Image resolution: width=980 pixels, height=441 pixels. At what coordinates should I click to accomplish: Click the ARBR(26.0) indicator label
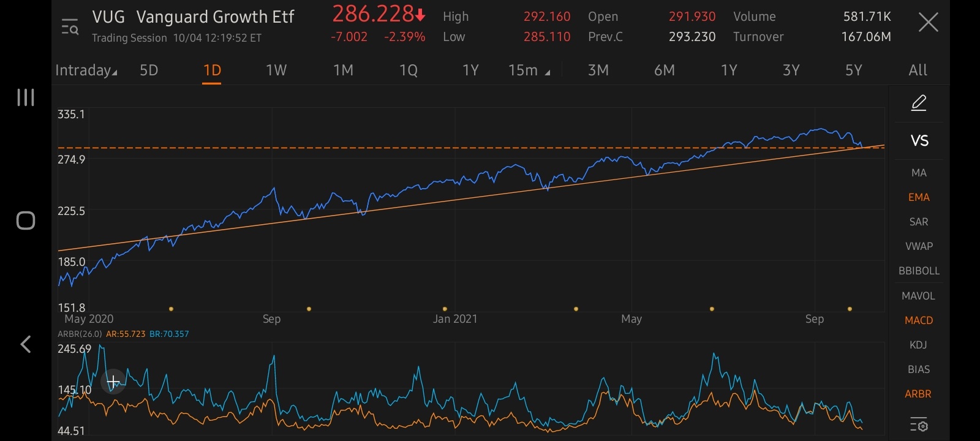[x=80, y=334]
